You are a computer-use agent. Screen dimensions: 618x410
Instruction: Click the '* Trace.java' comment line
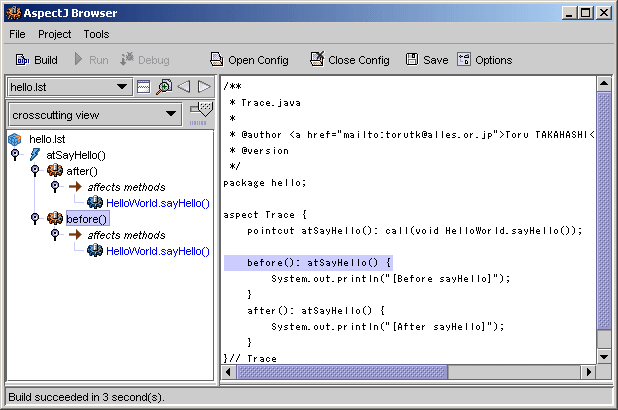pyautogui.click(x=265, y=103)
